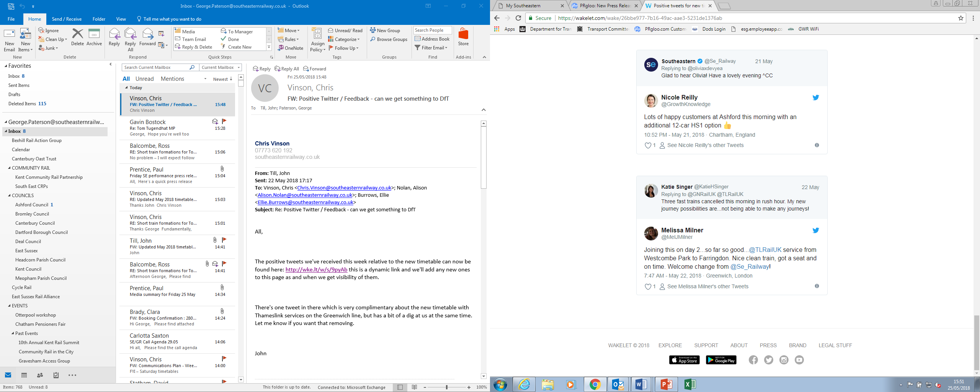Click Reply All above the message
The width and height of the screenshot is (980, 392).
[x=287, y=69]
